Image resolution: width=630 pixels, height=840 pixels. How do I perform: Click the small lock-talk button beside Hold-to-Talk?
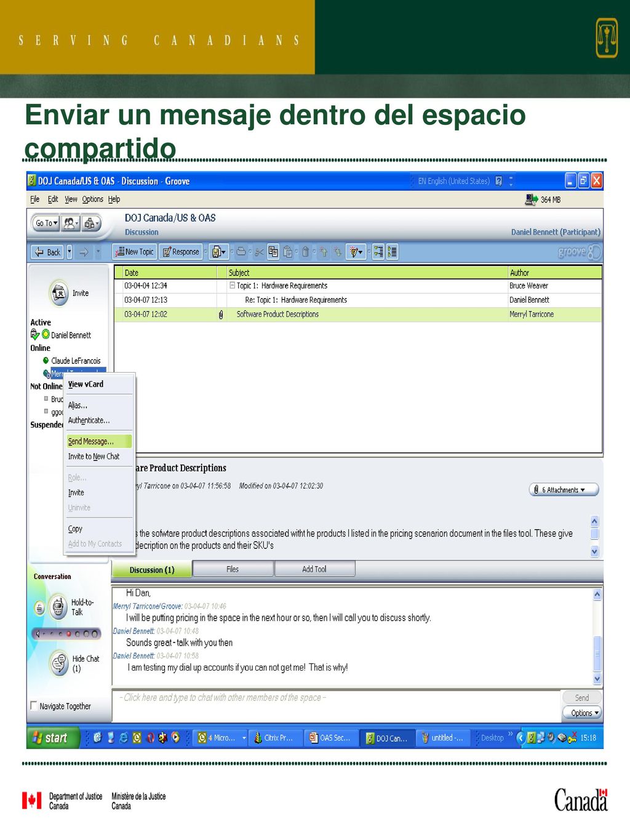pyautogui.click(x=39, y=608)
